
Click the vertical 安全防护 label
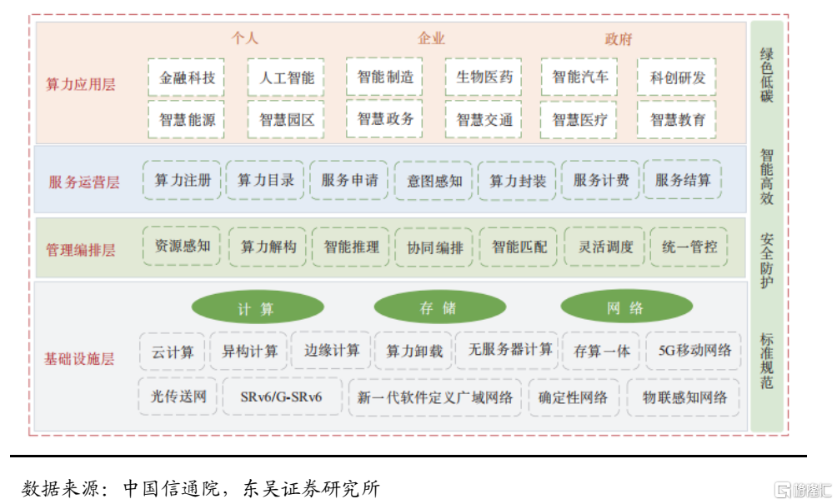point(766,260)
